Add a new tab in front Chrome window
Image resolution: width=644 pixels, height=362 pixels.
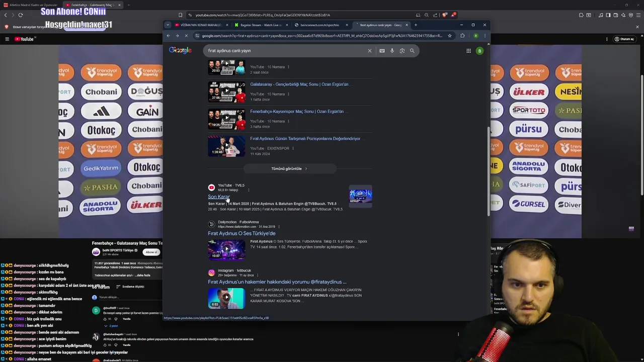coord(416,25)
